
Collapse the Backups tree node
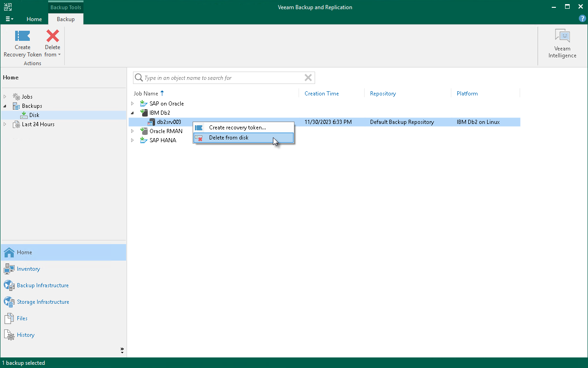tap(5, 106)
